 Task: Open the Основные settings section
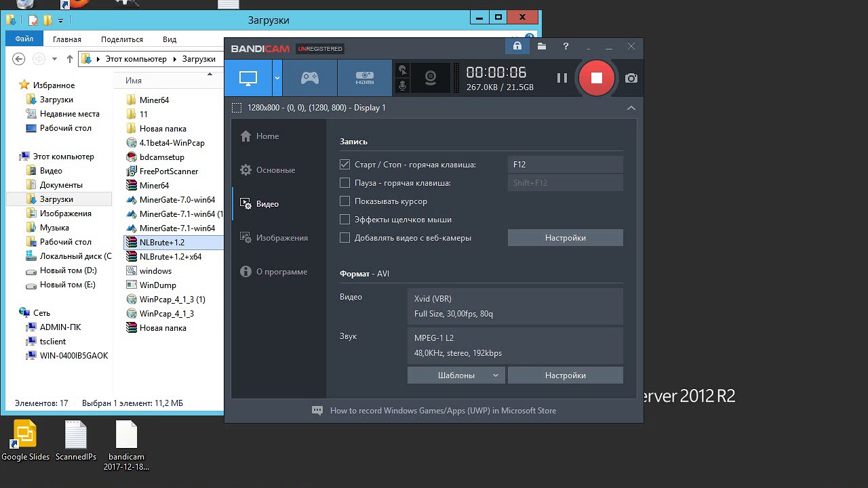[267, 170]
